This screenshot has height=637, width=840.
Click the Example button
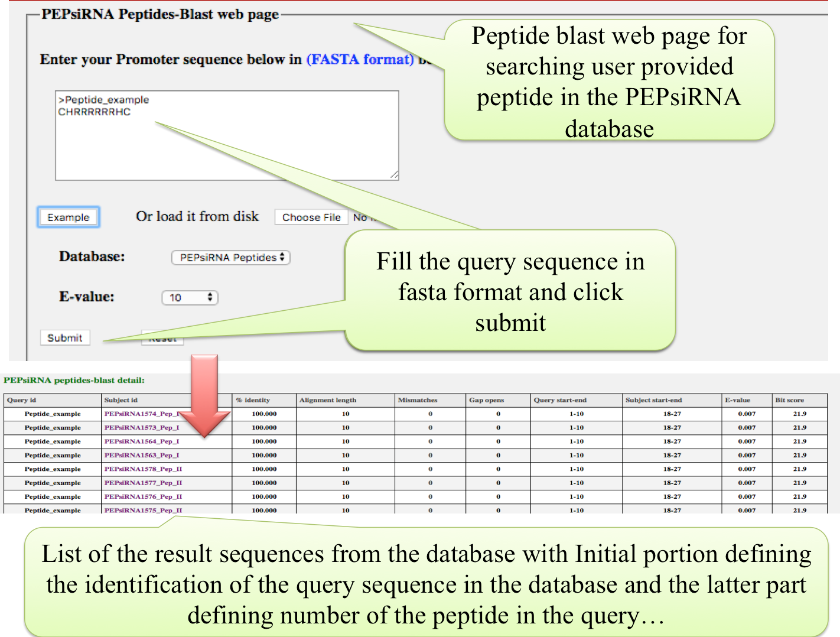[x=69, y=217]
